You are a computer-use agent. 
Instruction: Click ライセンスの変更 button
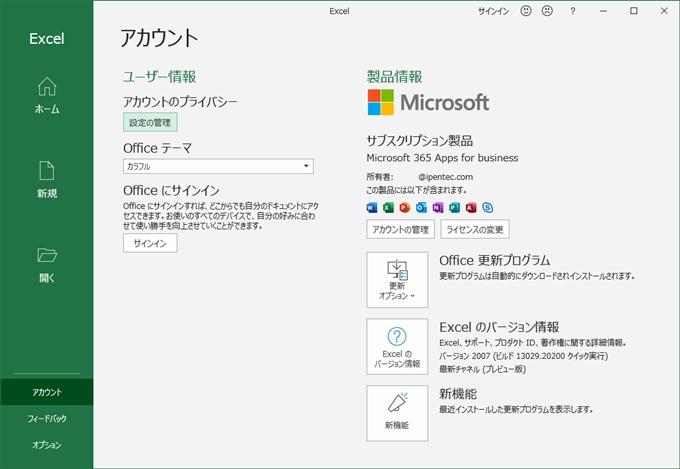pos(475,229)
